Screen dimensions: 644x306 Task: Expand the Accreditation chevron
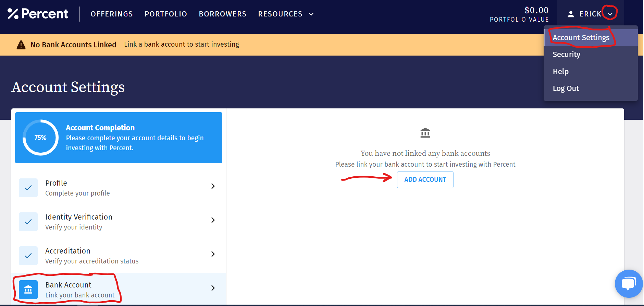coord(213,254)
